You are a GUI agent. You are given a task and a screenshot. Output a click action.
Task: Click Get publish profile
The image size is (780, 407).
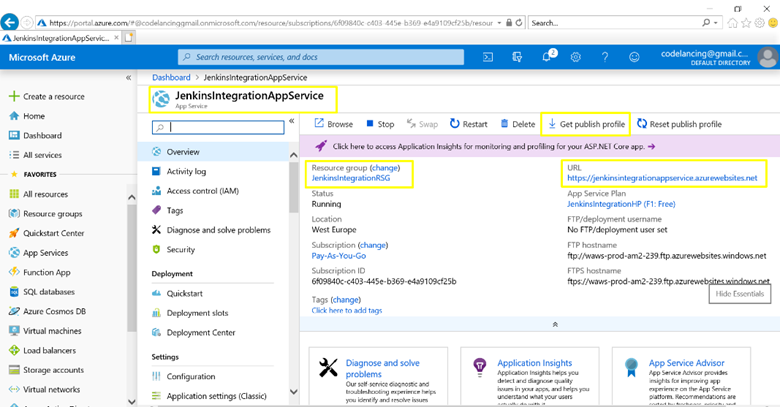pos(586,124)
